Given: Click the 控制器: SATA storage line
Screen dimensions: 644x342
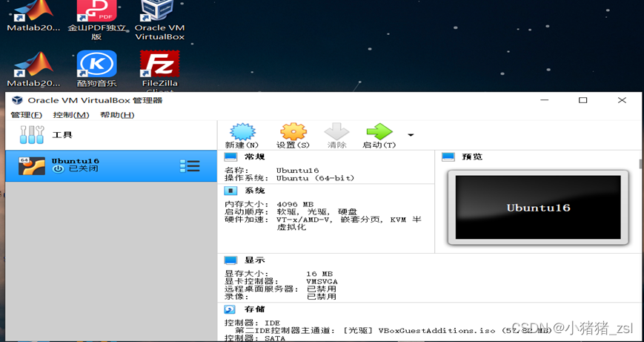Looking at the screenshot, I should pyautogui.click(x=255, y=338).
